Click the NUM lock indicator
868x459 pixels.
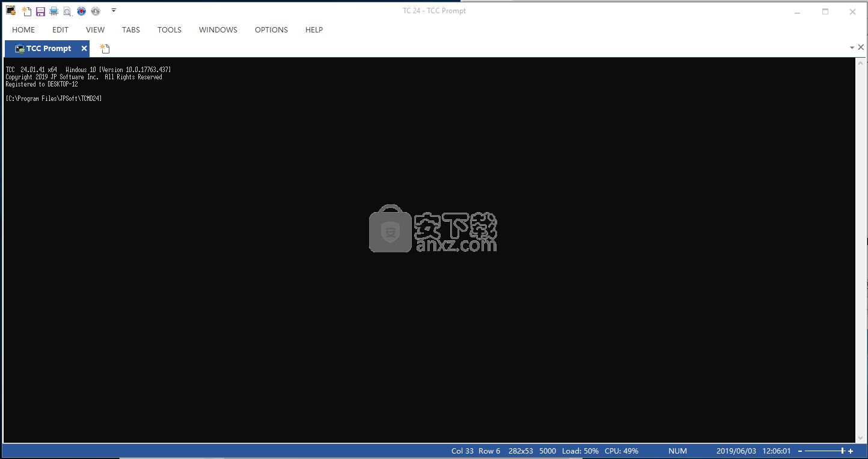[677, 451]
